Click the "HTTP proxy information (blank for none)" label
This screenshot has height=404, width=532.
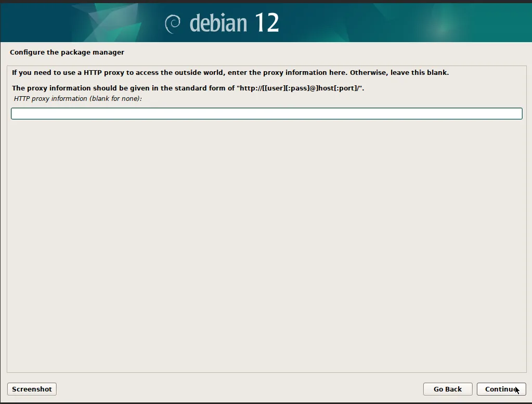pyautogui.click(x=78, y=99)
